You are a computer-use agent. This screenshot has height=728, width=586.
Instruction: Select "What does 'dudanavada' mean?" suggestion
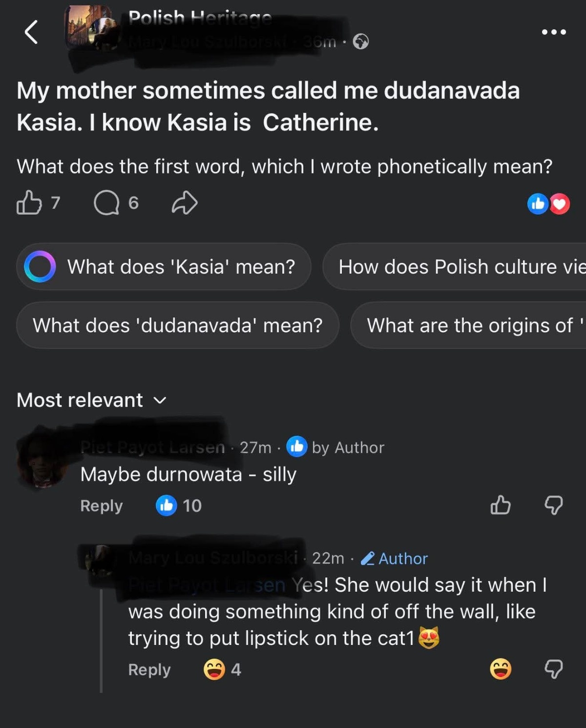coord(178,325)
